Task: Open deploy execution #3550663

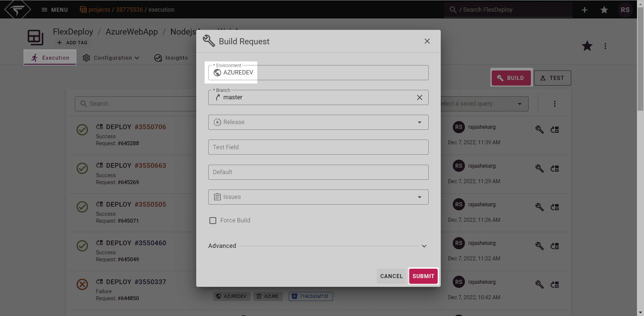Action: [x=150, y=165]
